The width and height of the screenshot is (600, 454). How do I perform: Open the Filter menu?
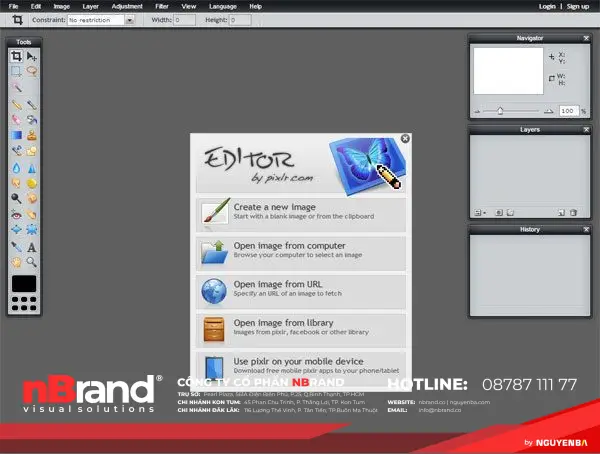coord(162,6)
